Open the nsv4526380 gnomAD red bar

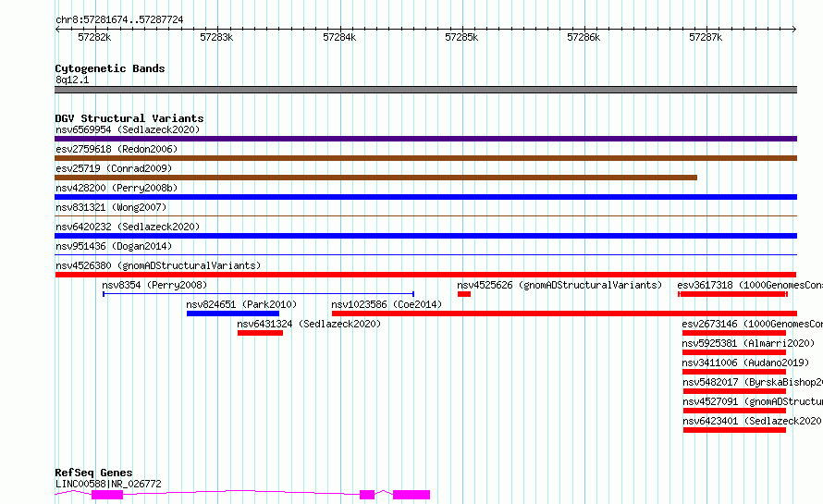[x=425, y=275]
